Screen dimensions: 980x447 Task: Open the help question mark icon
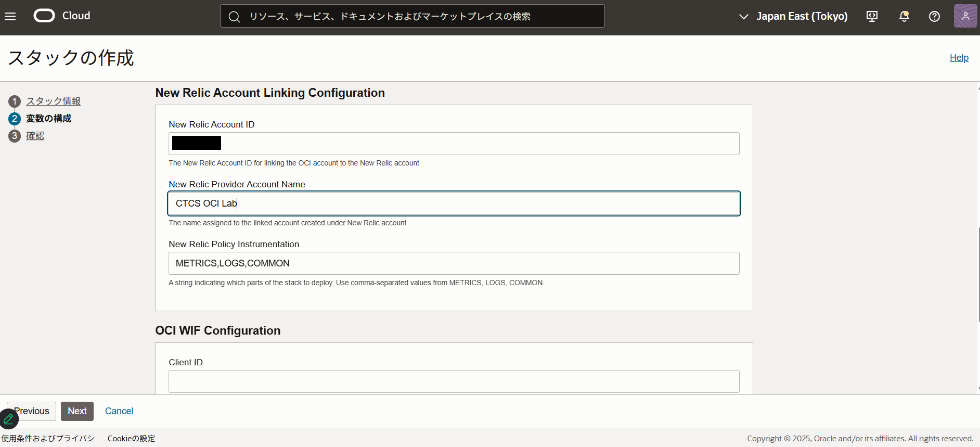(x=934, y=16)
